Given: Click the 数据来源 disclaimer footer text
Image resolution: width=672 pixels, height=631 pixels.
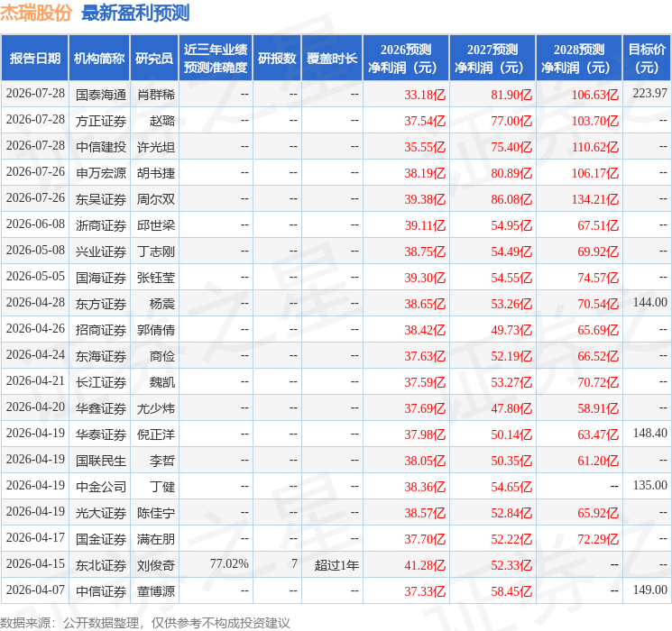Looking at the screenshot, I should [145, 622].
